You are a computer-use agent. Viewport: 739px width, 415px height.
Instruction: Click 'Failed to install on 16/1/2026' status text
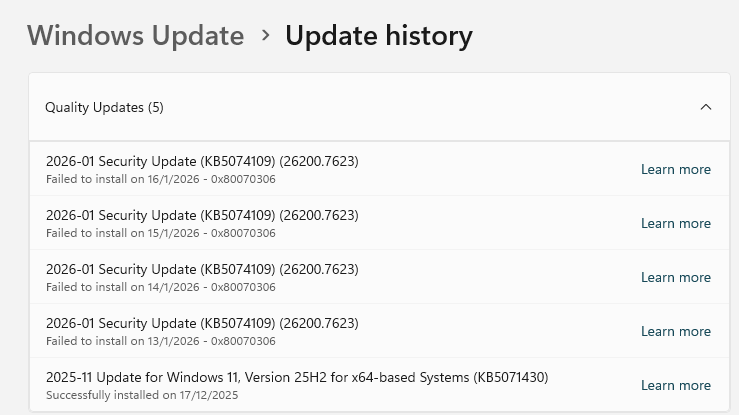(x=160, y=179)
